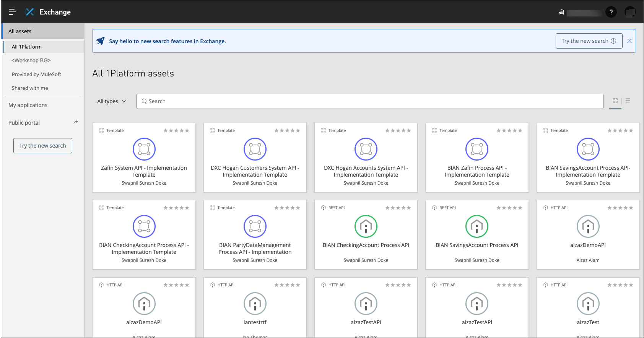This screenshot has width=644, height=338.
Task: Click Swapnil Suresh Doke under Zafin System API
Action: click(x=144, y=183)
